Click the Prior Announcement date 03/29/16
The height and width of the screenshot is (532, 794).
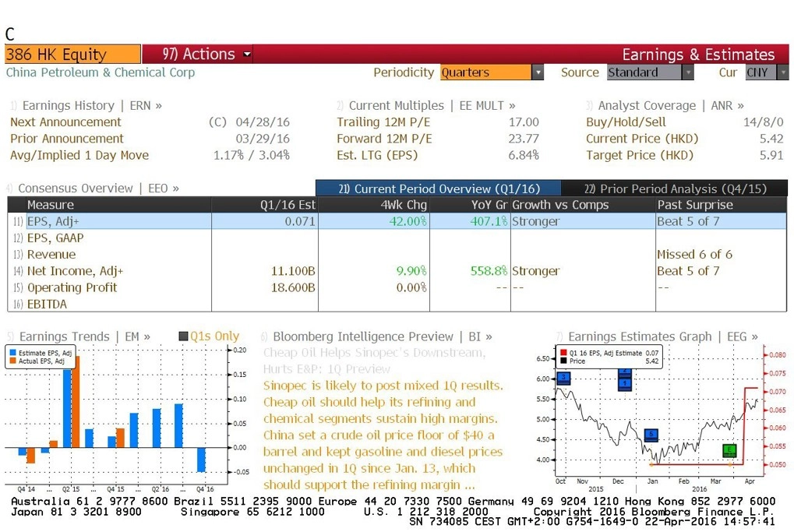tap(263, 139)
